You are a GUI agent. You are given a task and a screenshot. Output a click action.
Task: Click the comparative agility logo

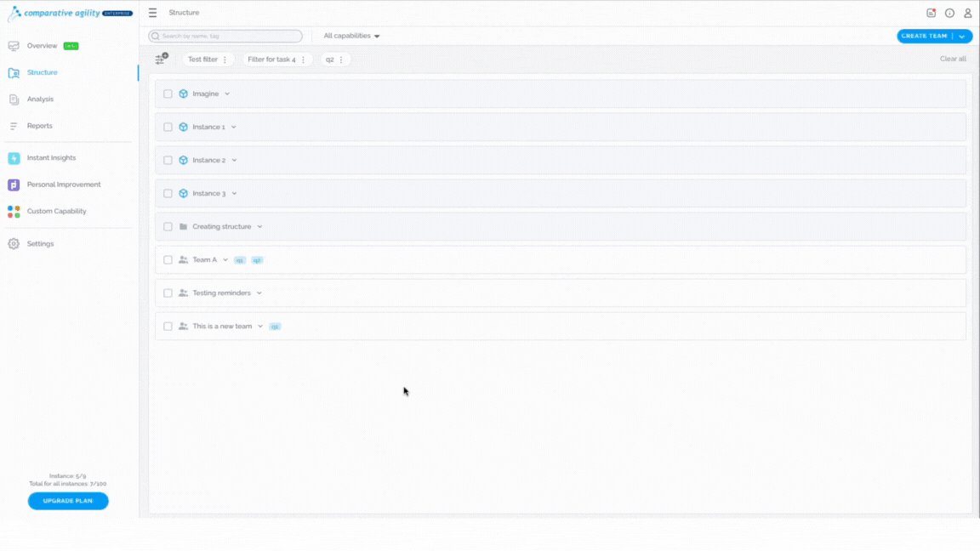tap(70, 13)
